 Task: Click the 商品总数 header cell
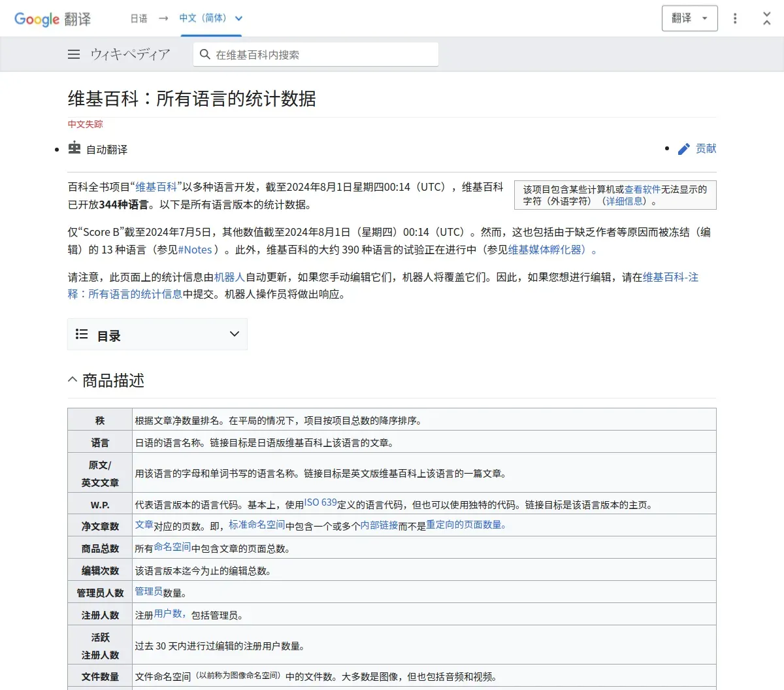coord(100,548)
